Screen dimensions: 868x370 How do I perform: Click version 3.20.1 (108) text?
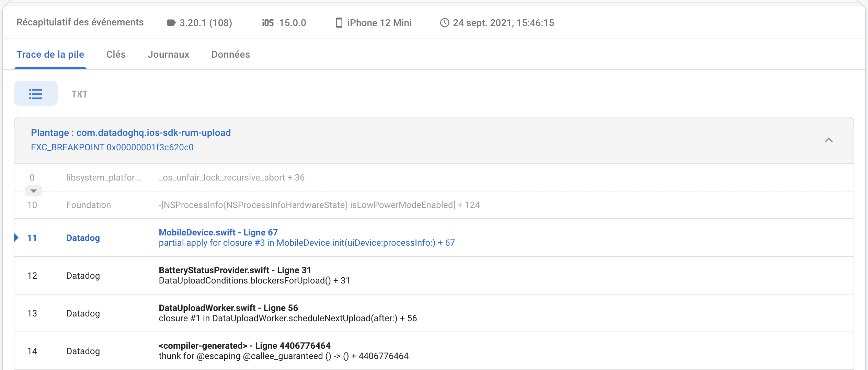[x=206, y=23]
